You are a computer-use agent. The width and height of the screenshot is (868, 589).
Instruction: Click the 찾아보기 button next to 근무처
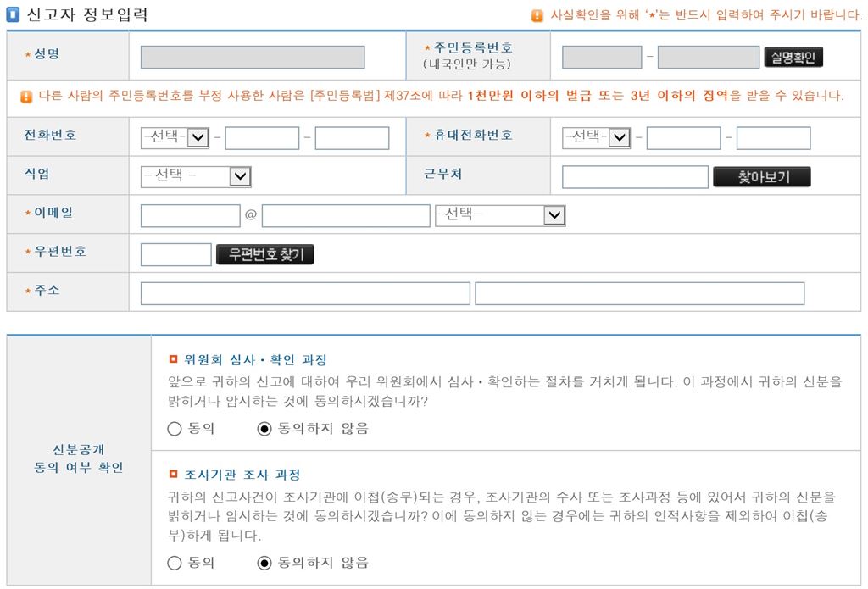(x=760, y=176)
